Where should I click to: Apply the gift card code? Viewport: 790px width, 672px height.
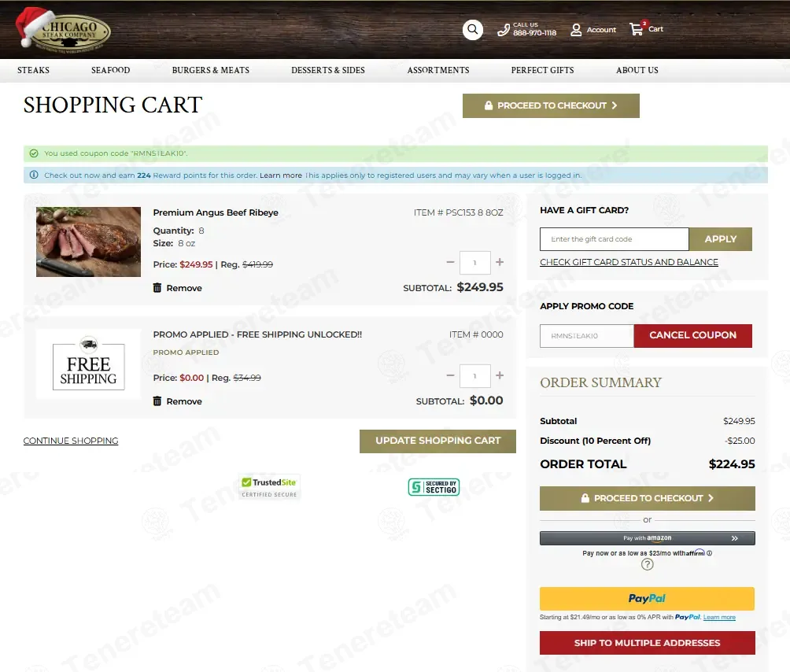click(x=721, y=239)
